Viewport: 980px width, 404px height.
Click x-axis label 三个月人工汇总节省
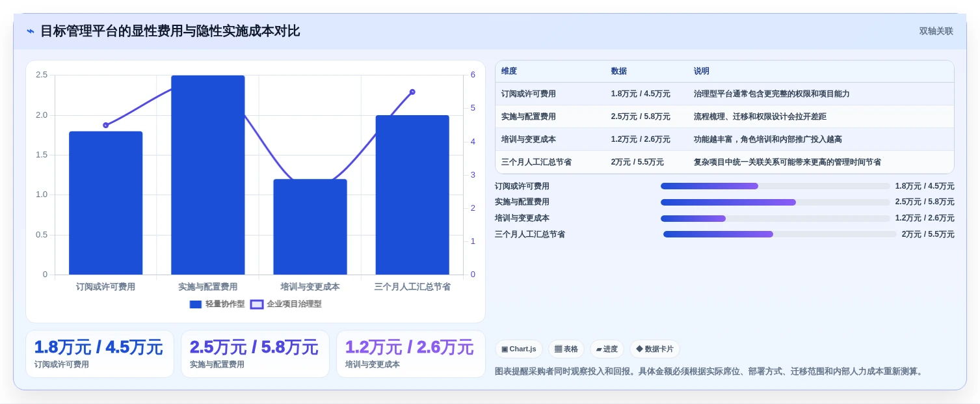point(412,287)
